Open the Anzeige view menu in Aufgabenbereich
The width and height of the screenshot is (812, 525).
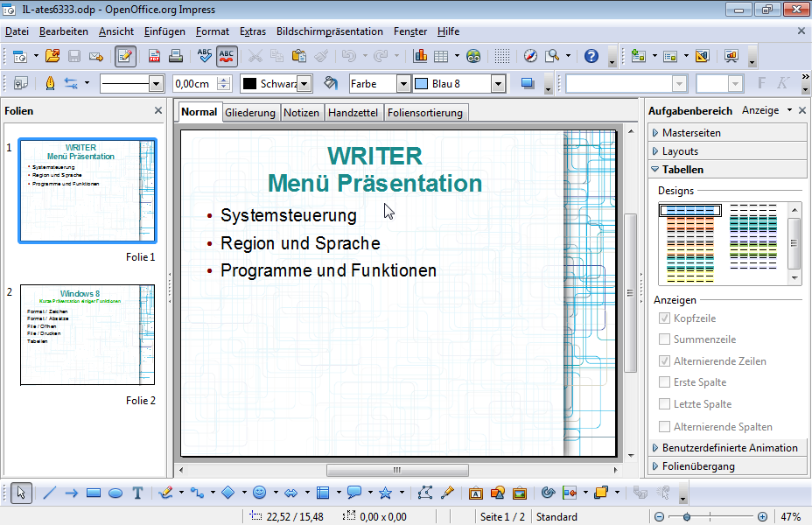click(x=767, y=110)
